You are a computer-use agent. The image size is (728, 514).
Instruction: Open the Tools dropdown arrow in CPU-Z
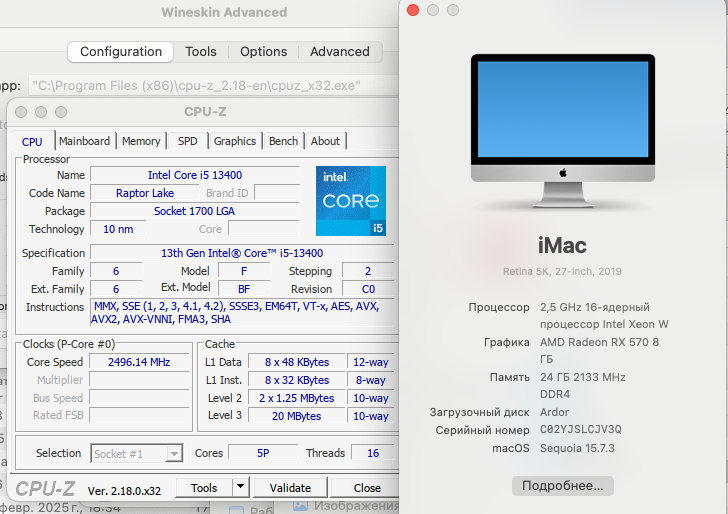click(x=240, y=487)
